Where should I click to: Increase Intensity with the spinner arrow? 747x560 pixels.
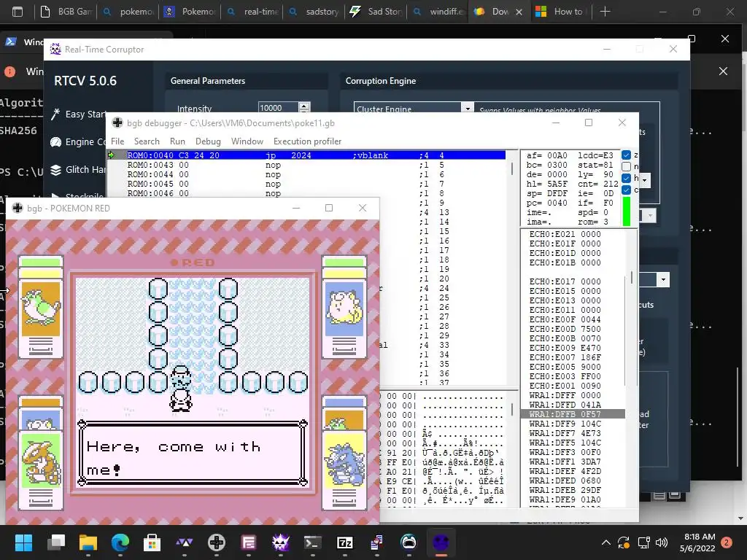coord(304,105)
